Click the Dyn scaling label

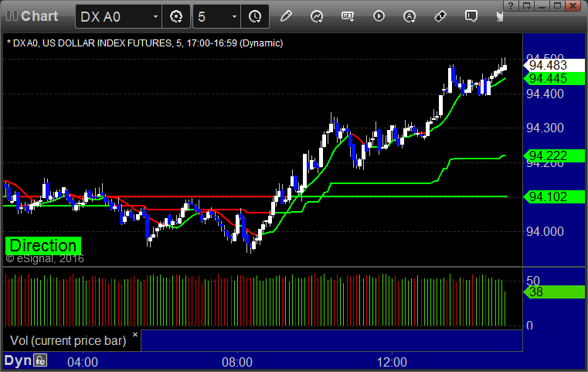(18, 360)
